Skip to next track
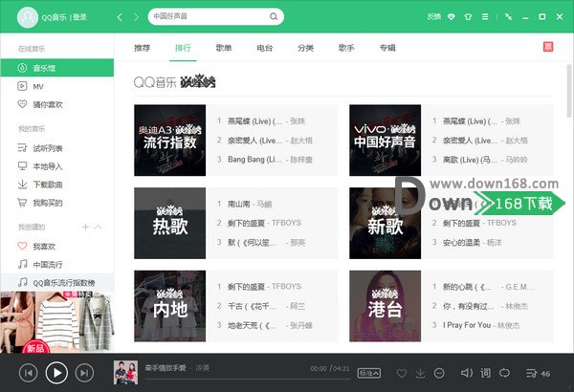Image resolution: width=574 pixels, height=392 pixels. [x=84, y=373]
